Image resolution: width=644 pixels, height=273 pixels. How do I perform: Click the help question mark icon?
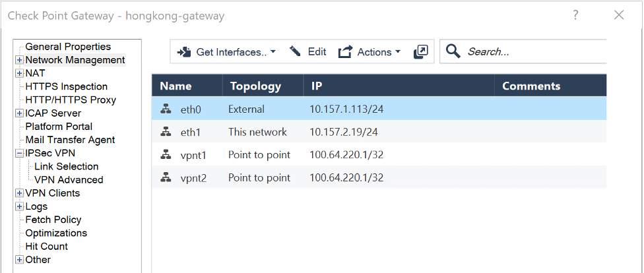[x=575, y=15]
